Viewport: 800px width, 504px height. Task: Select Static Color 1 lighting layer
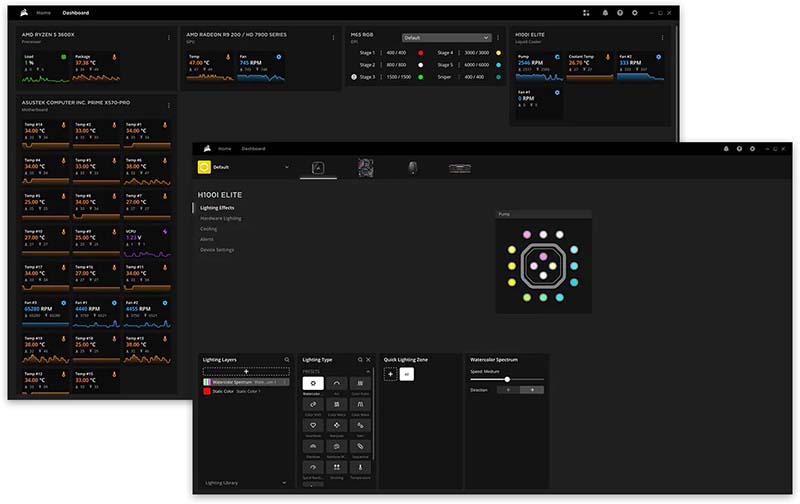[x=246, y=391]
